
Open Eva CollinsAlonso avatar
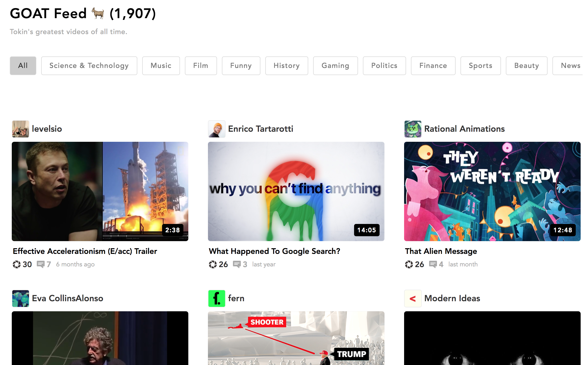[21, 299]
